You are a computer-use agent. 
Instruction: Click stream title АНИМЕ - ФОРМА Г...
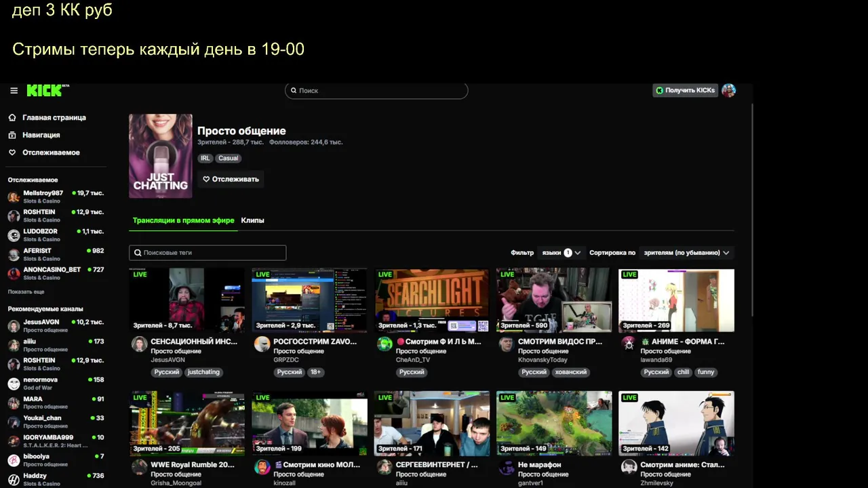(x=683, y=342)
